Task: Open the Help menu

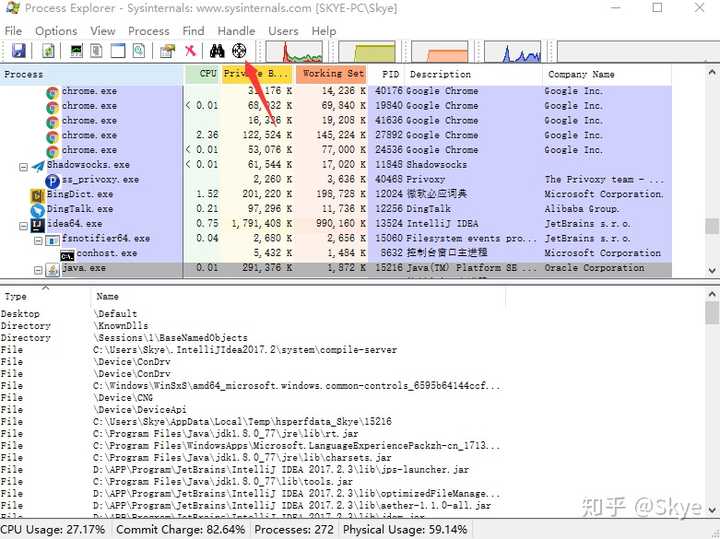Action: [324, 31]
